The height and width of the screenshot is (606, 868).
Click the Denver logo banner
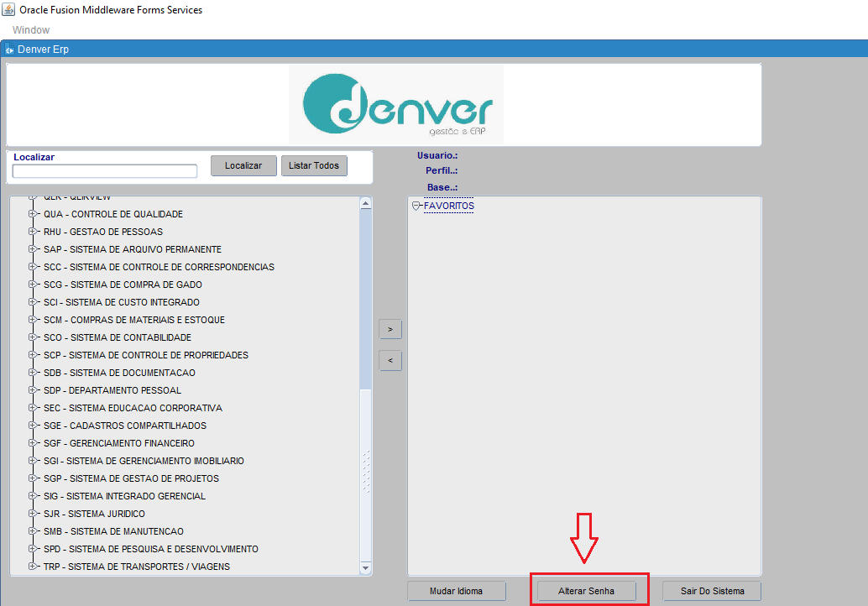click(x=395, y=104)
